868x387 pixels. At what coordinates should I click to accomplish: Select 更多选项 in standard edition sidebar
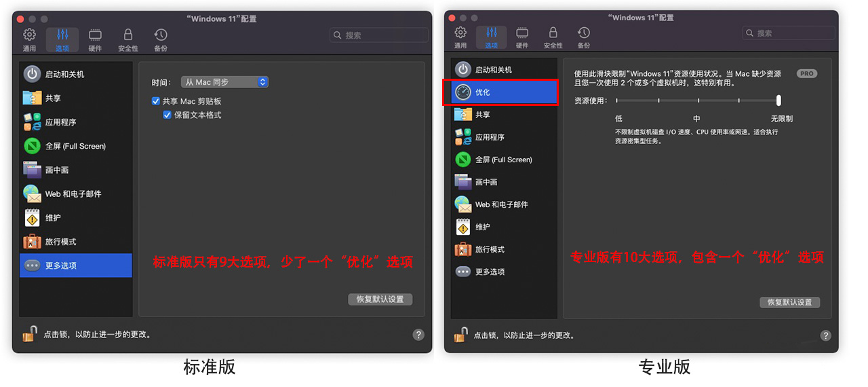(76, 265)
